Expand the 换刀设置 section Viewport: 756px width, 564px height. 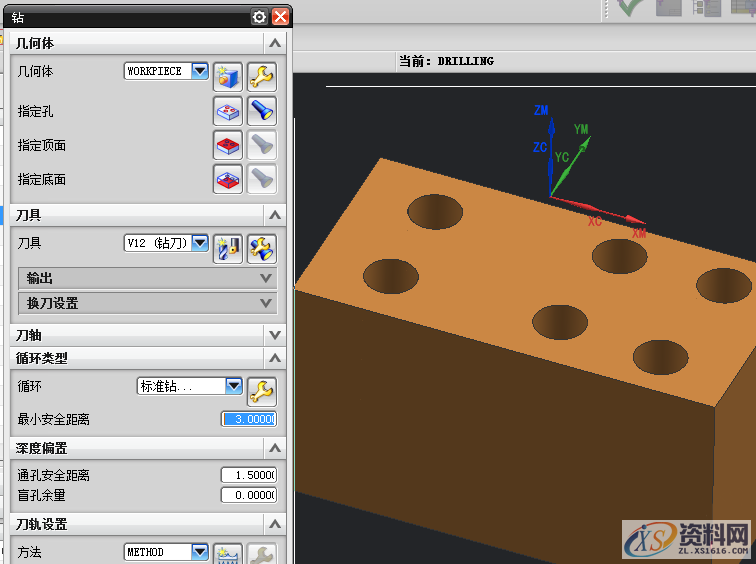coord(146,303)
